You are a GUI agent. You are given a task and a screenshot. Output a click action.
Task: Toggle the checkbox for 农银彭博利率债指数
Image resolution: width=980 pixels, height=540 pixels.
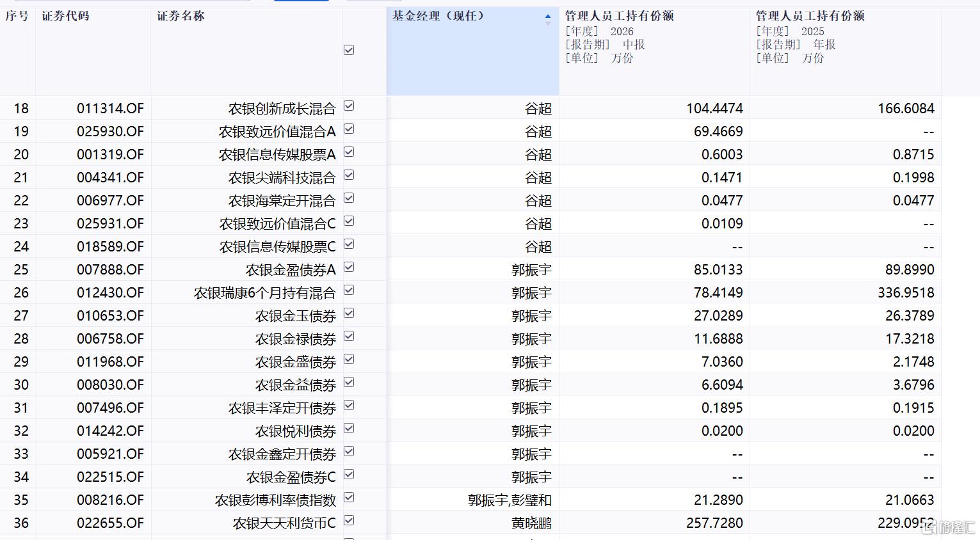tap(349, 498)
